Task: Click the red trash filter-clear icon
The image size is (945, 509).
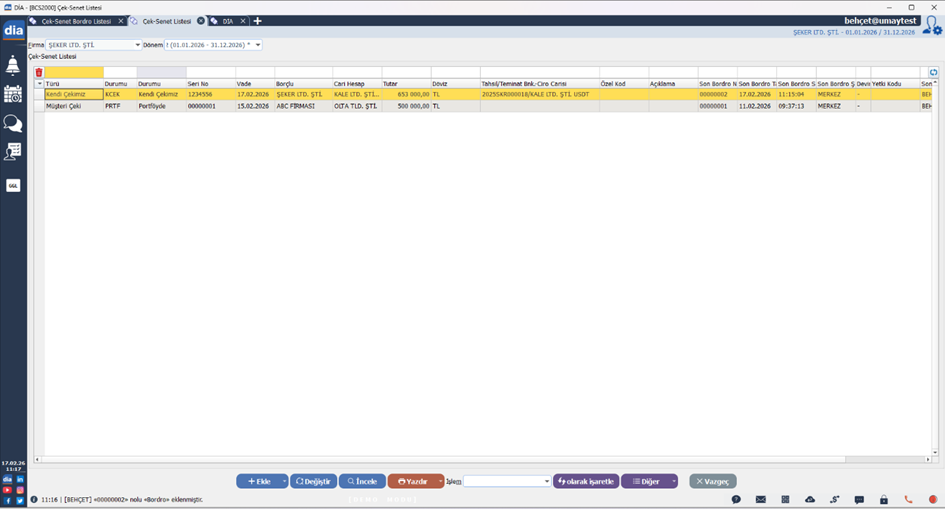Action: (39, 72)
